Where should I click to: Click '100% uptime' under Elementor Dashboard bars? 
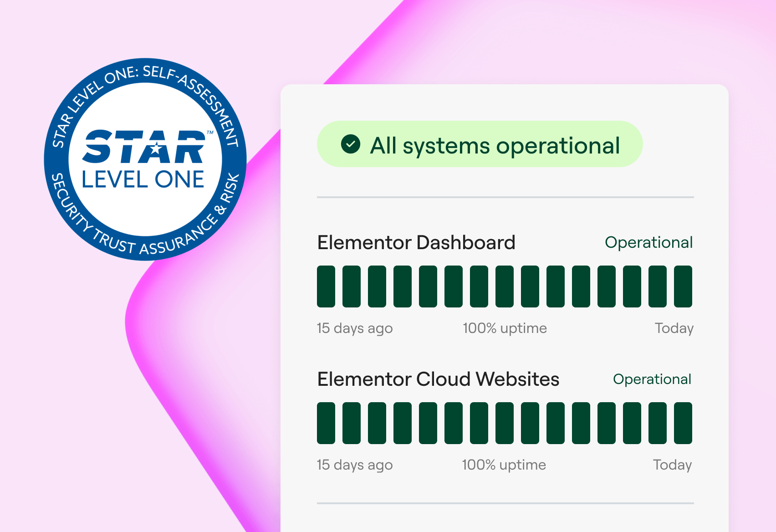tap(505, 328)
